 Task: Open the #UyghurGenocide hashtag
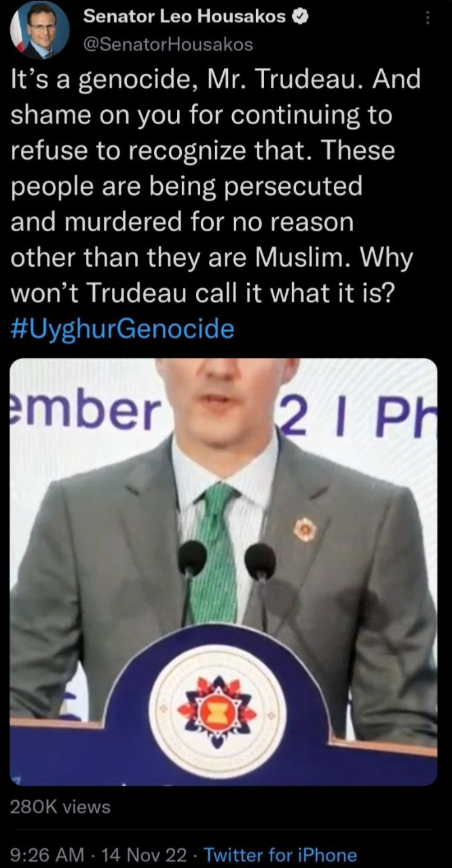click(x=123, y=329)
